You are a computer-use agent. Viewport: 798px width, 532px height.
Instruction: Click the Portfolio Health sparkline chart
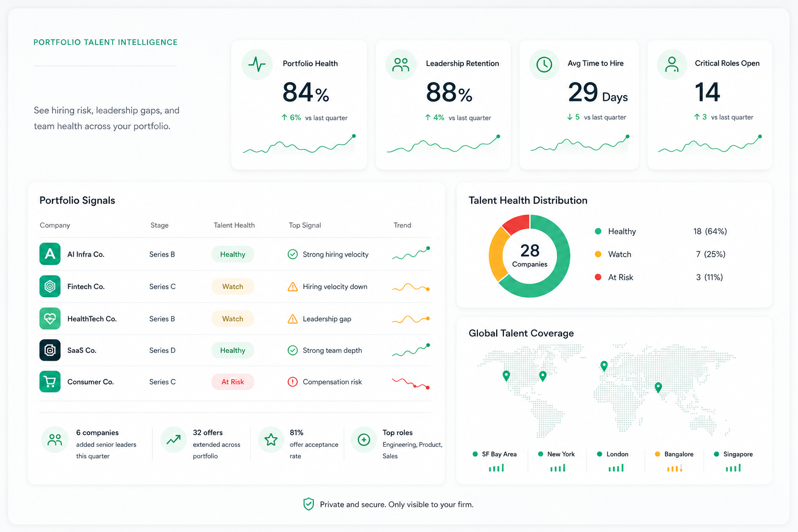(299, 144)
